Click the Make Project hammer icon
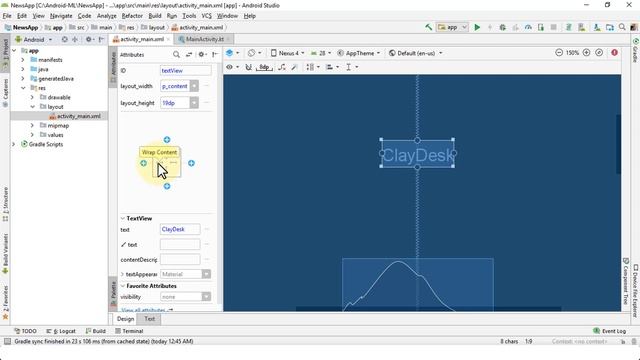This screenshot has width=640, height=360. coord(429,27)
